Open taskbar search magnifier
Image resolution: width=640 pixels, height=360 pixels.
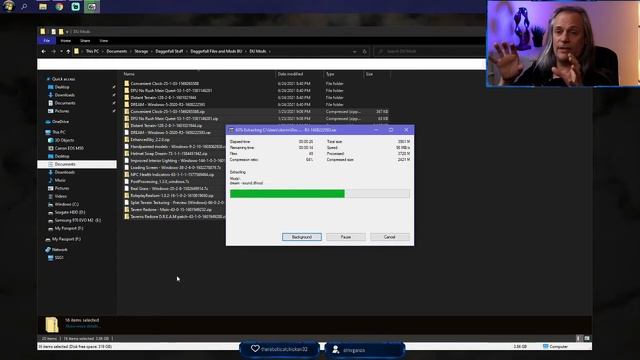coord(24,7)
